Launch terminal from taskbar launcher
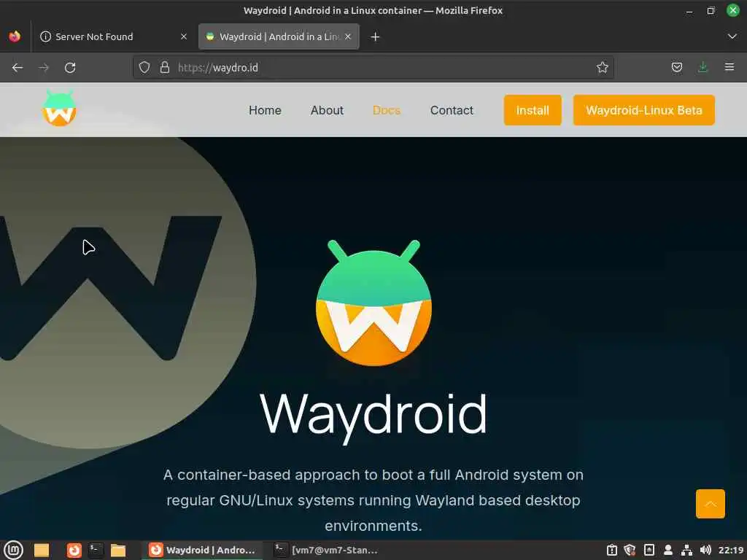The image size is (747, 560). 96,550
